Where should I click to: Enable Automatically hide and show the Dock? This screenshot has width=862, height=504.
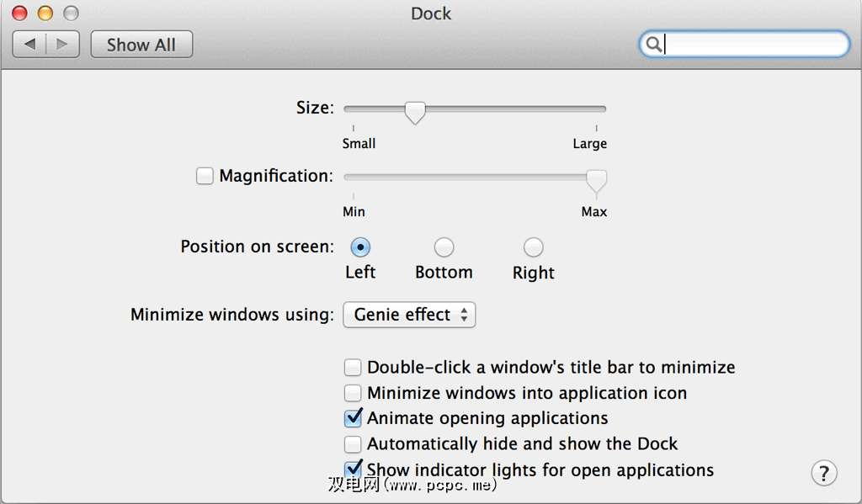tap(353, 443)
